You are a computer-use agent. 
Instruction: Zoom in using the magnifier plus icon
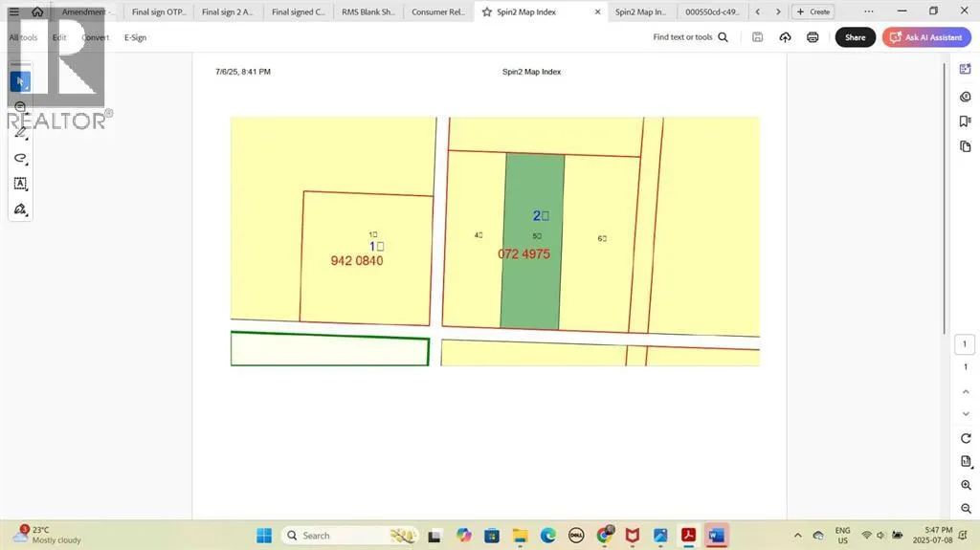966,485
